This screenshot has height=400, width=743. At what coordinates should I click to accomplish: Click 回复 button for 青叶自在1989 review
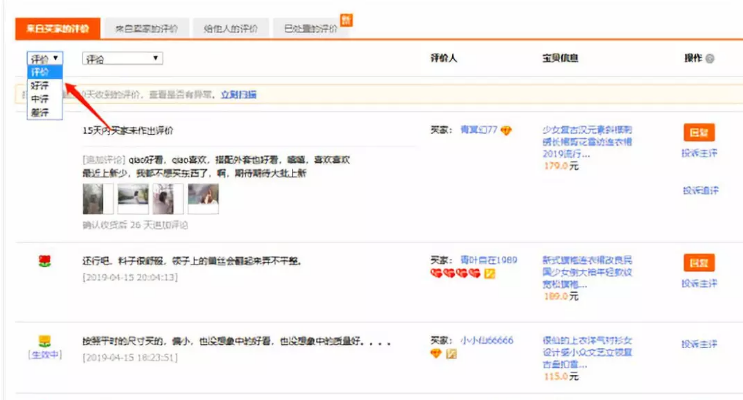click(x=699, y=263)
